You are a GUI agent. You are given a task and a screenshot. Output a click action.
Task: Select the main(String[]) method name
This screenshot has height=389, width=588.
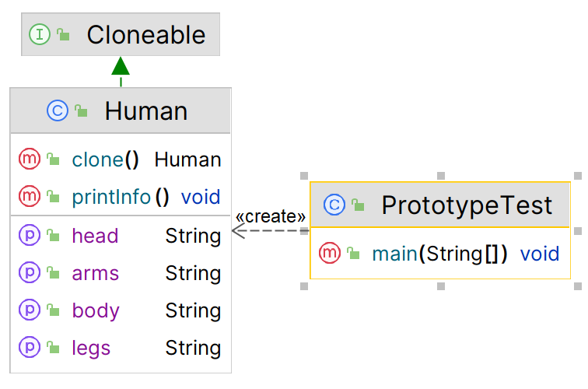[x=439, y=253]
